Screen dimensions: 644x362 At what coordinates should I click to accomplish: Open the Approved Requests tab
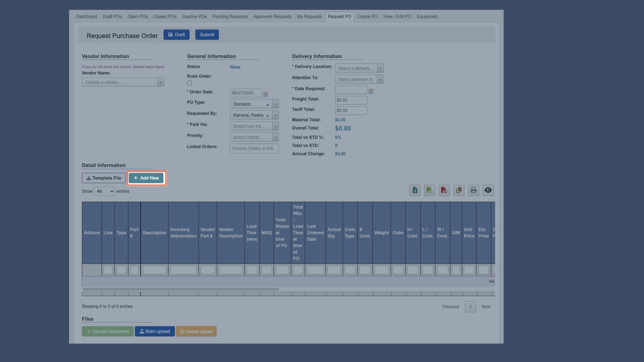[x=272, y=16]
